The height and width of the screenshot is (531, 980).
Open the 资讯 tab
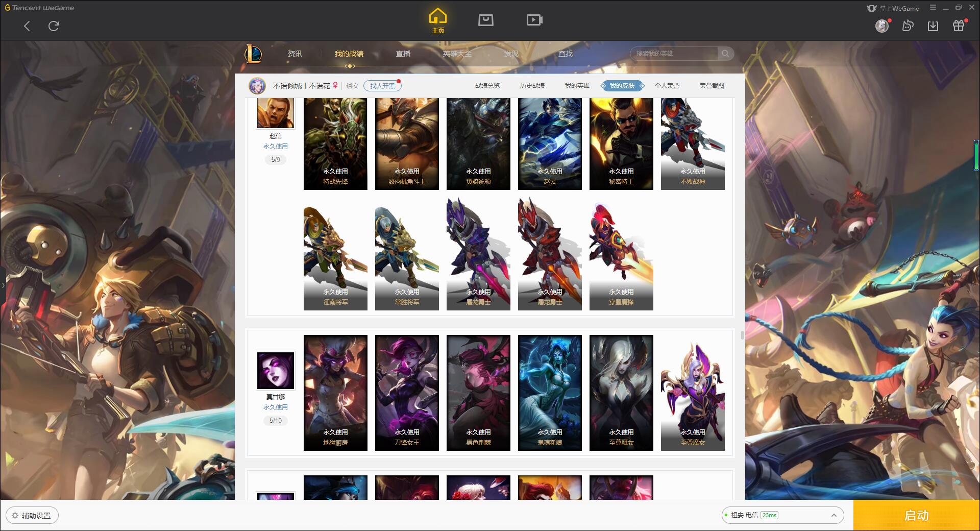click(295, 54)
